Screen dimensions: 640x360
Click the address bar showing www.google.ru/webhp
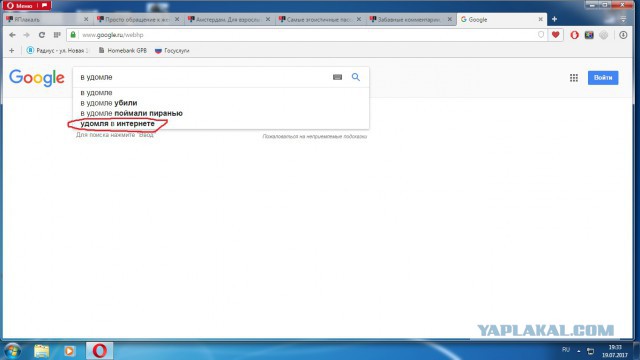pyautogui.click(x=306, y=35)
